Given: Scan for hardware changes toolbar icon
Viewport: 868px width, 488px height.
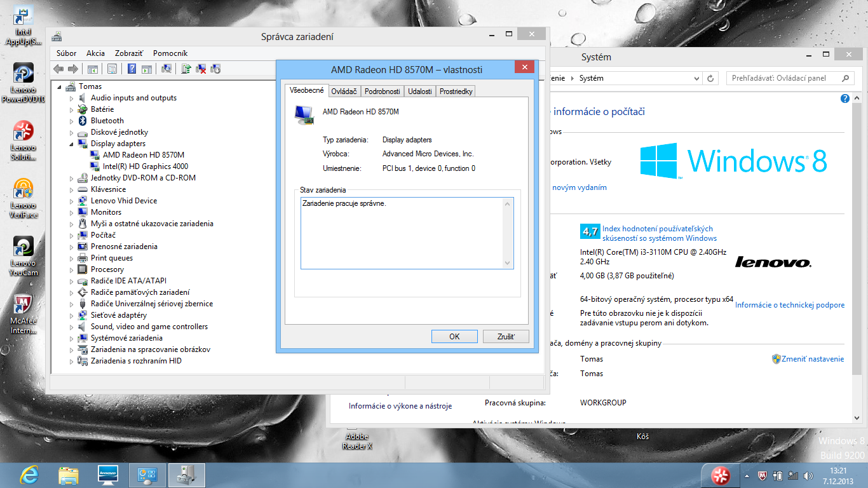Looking at the screenshot, I should [166, 69].
